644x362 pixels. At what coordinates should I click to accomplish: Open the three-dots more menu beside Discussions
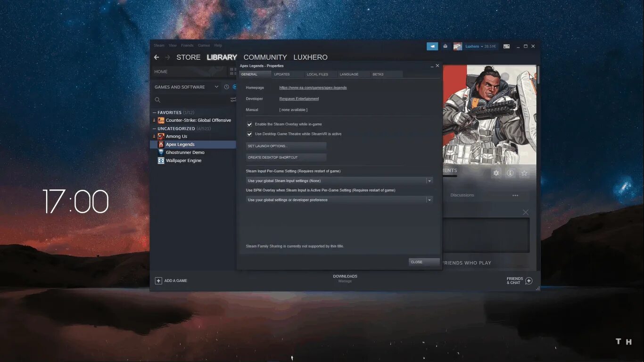[515, 195]
